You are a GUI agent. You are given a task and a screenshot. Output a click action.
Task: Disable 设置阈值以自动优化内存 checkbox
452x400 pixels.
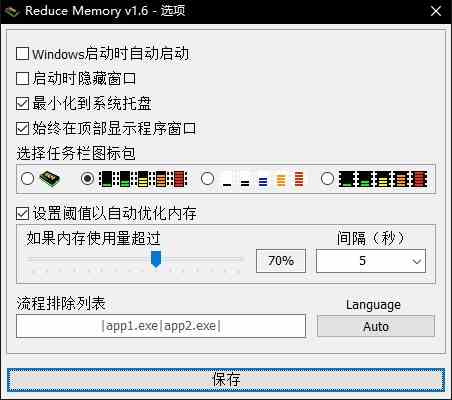pyautogui.click(x=22, y=213)
